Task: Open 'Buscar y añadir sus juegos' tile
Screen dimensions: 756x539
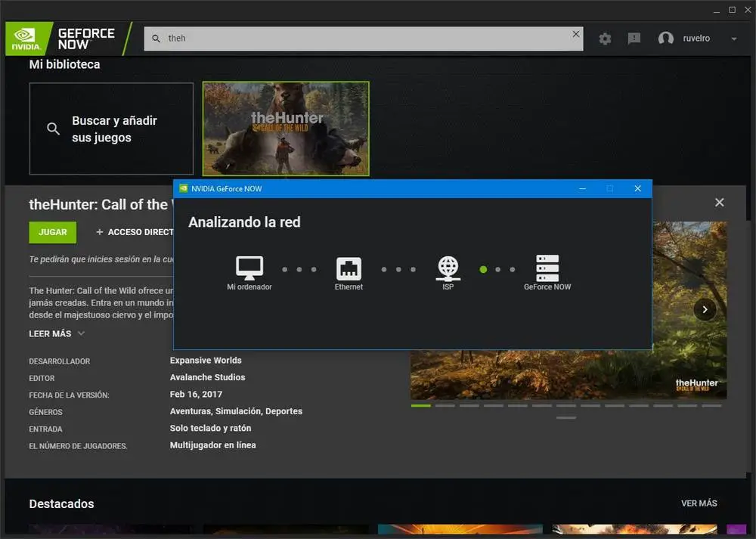Action: [x=111, y=129]
